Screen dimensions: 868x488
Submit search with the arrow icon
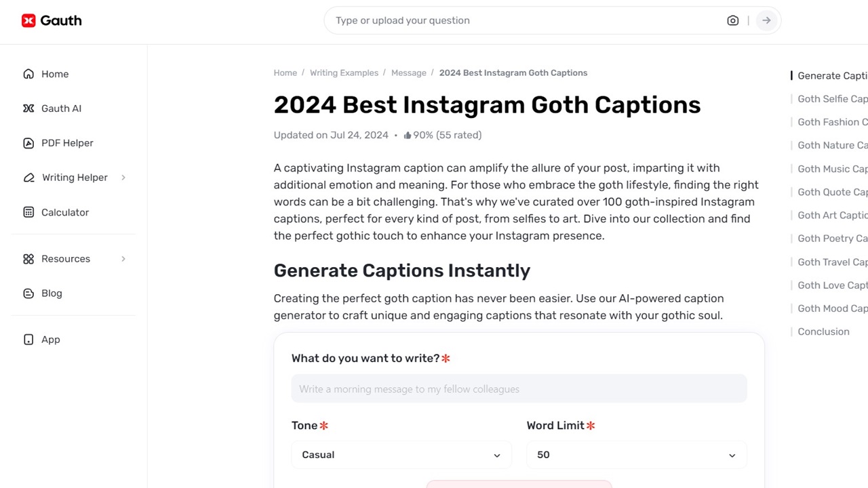[x=766, y=20]
